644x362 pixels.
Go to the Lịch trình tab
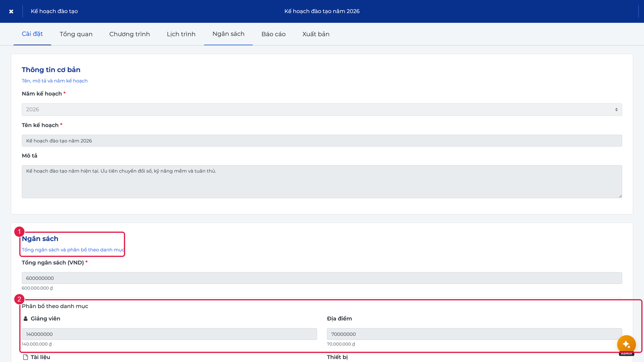[181, 34]
